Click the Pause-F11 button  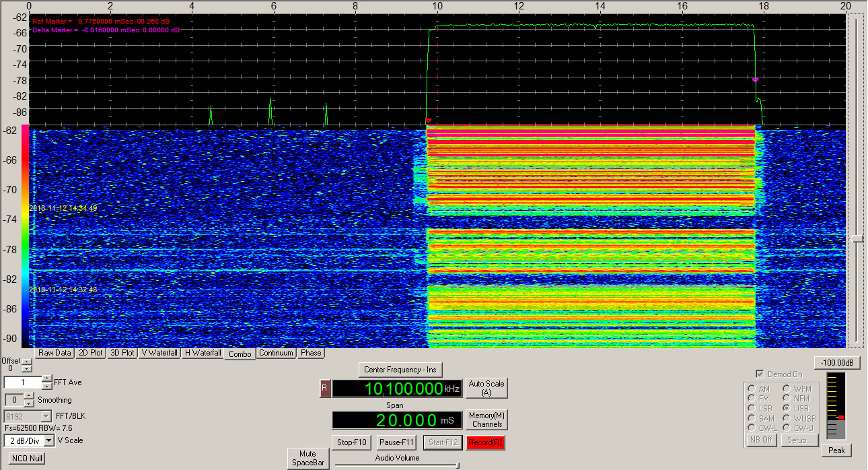(397, 442)
